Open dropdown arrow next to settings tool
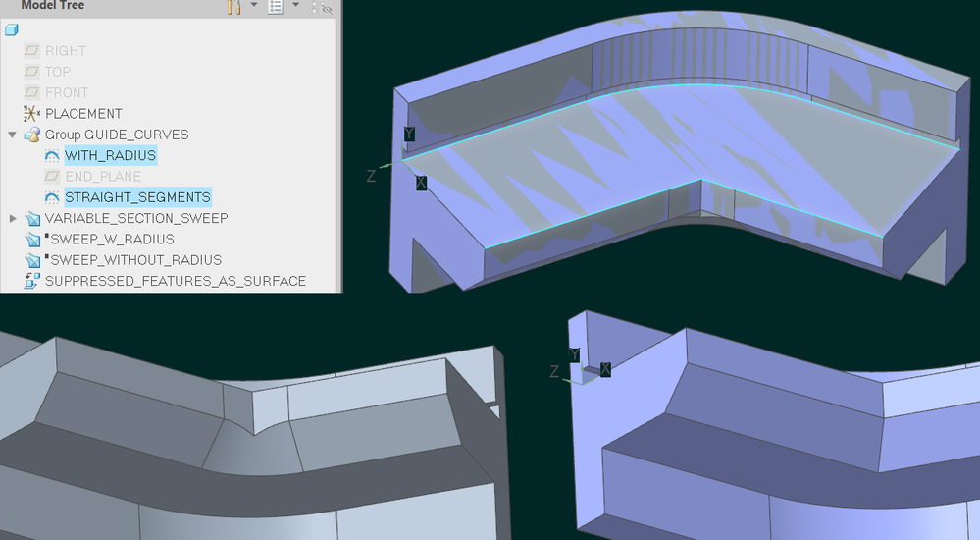The height and width of the screenshot is (540, 980). (254, 6)
